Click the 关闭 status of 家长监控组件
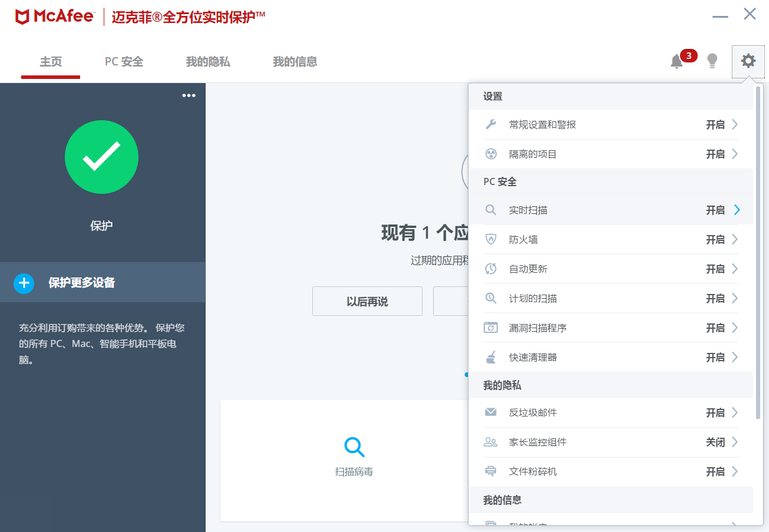 tap(715, 442)
